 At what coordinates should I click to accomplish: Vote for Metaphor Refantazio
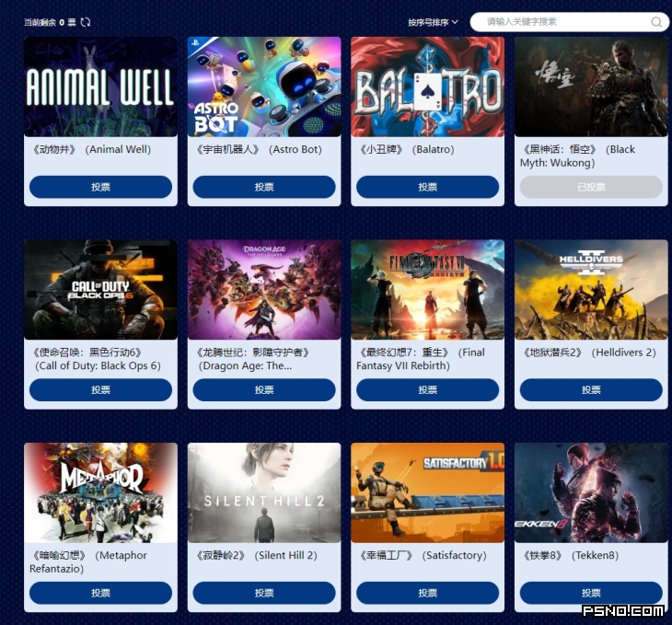[x=100, y=593]
